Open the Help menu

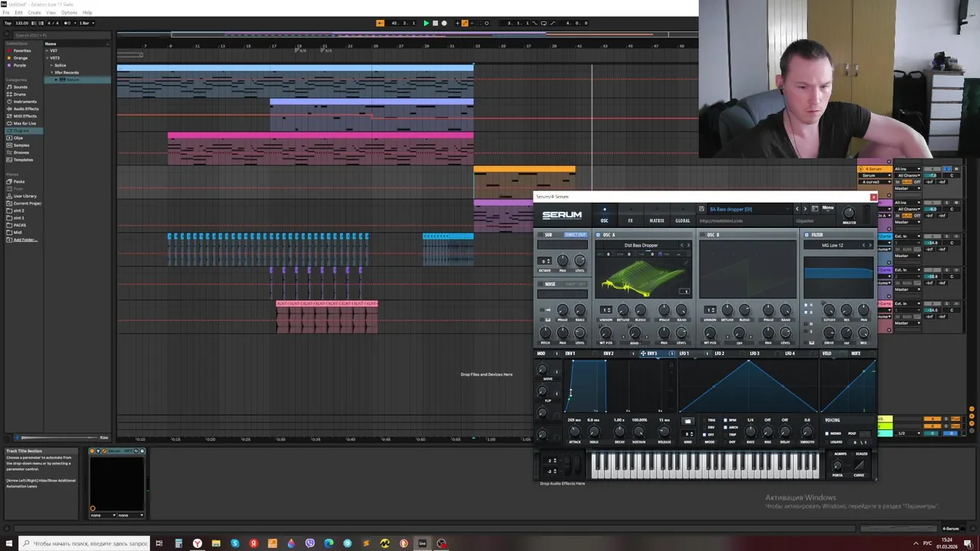point(87,13)
